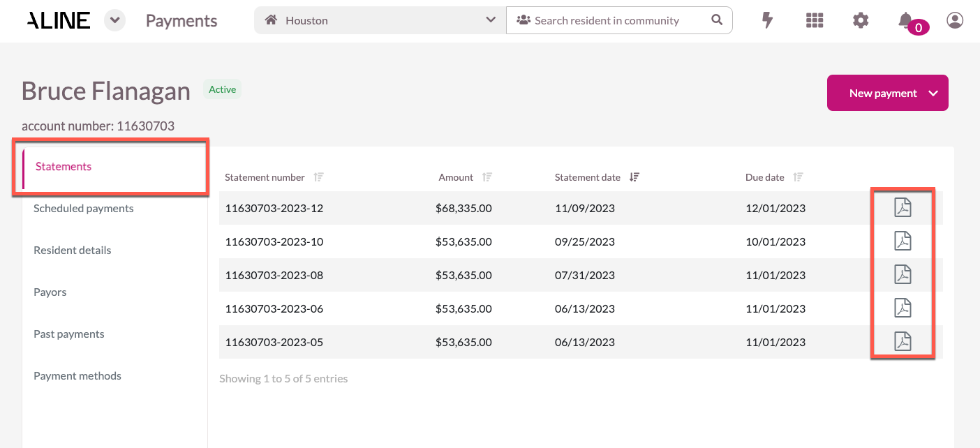Click the Active status badge
The height and width of the screenshot is (448, 980).
tap(222, 89)
